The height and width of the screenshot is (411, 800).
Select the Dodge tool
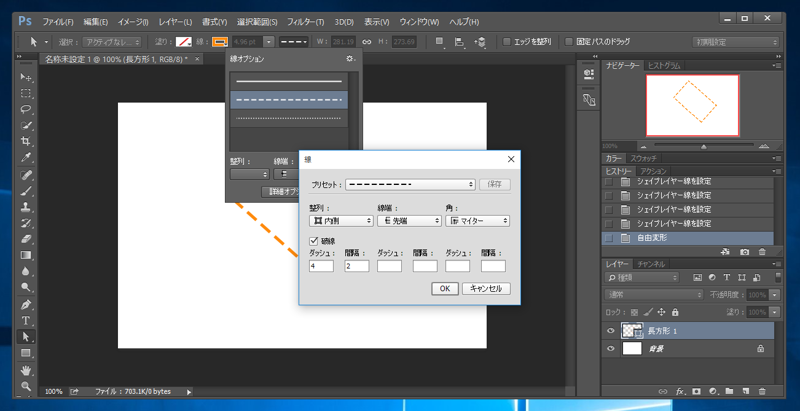(26, 287)
